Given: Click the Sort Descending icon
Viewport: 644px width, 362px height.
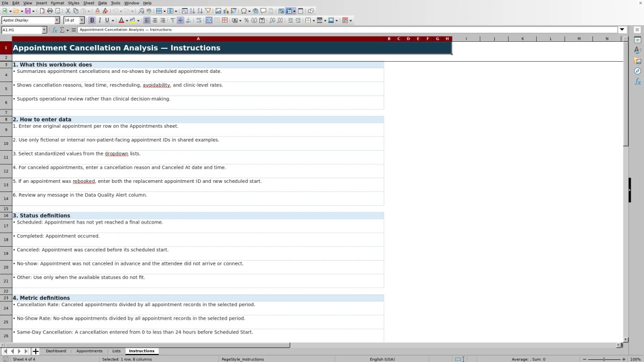Looking at the screenshot, I should click(x=200, y=11).
